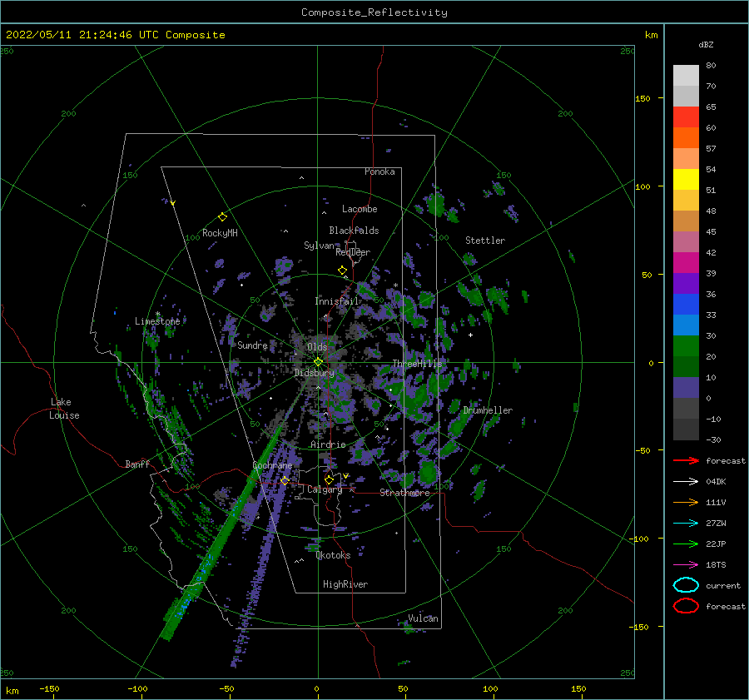
Task: Click the Didsbury label
Action: pyautogui.click(x=314, y=373)
